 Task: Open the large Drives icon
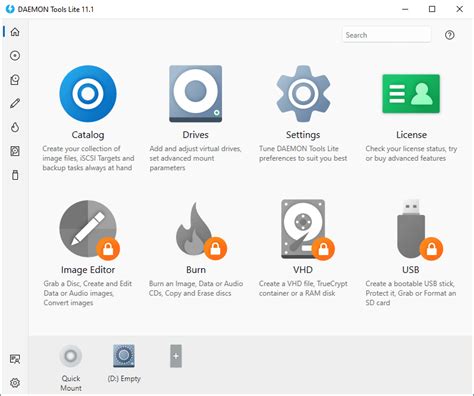pos(196,94)
